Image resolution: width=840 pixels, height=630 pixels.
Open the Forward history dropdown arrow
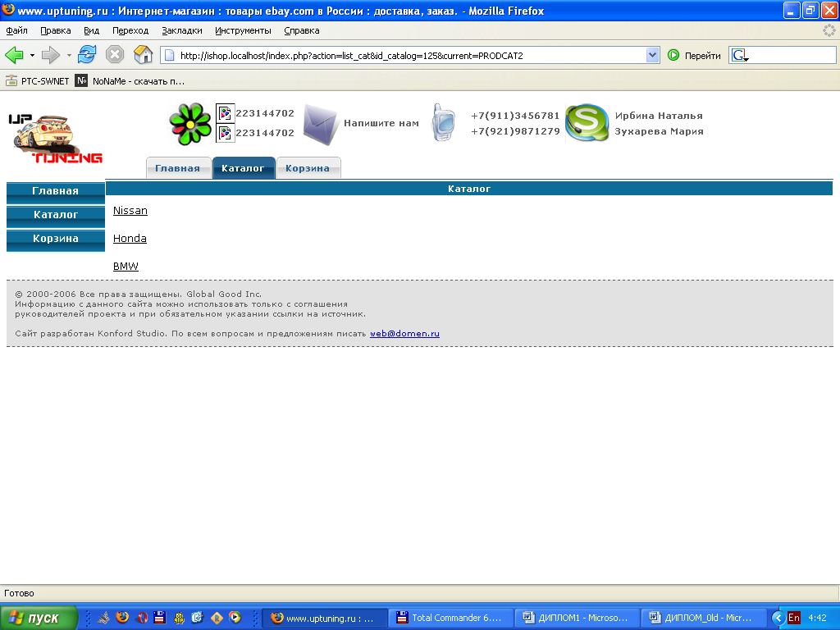coord(69,55)
